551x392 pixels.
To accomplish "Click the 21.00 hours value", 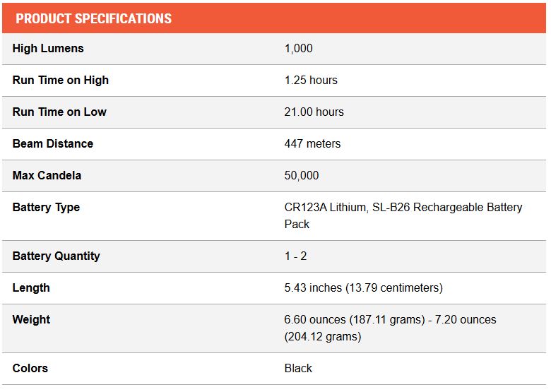I will 314,112.
